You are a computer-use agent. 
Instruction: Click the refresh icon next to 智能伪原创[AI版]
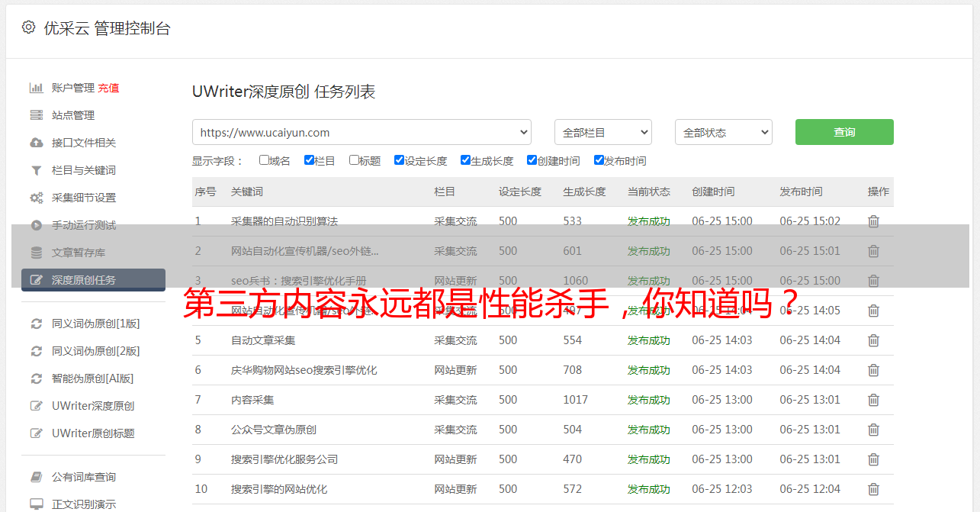[36, 378]
